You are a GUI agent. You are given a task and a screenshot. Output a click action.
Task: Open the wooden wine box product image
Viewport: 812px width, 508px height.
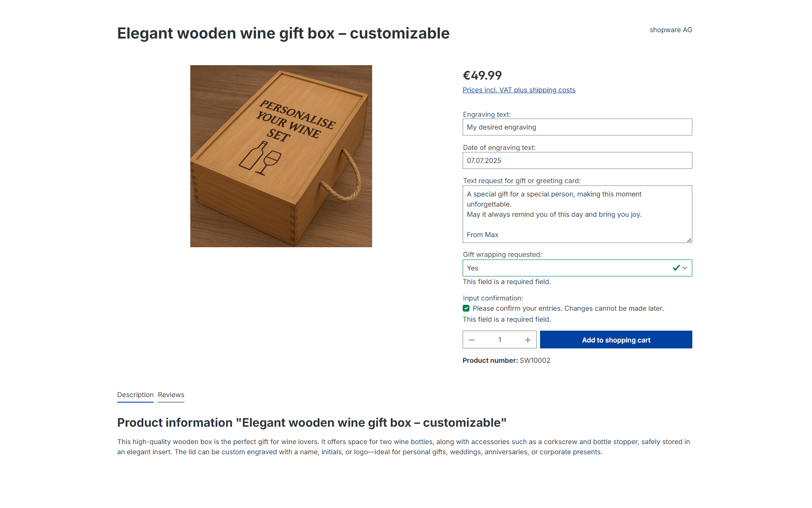click(281, 156)
